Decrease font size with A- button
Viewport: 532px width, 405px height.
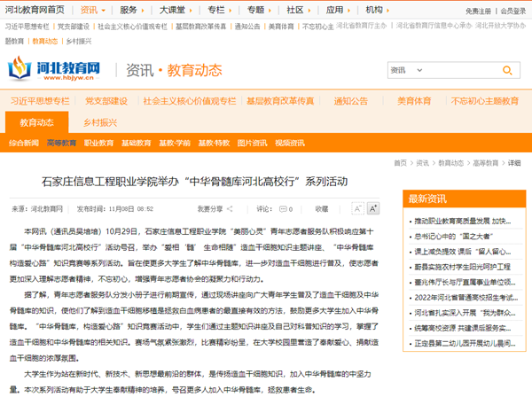click(358, 209)
